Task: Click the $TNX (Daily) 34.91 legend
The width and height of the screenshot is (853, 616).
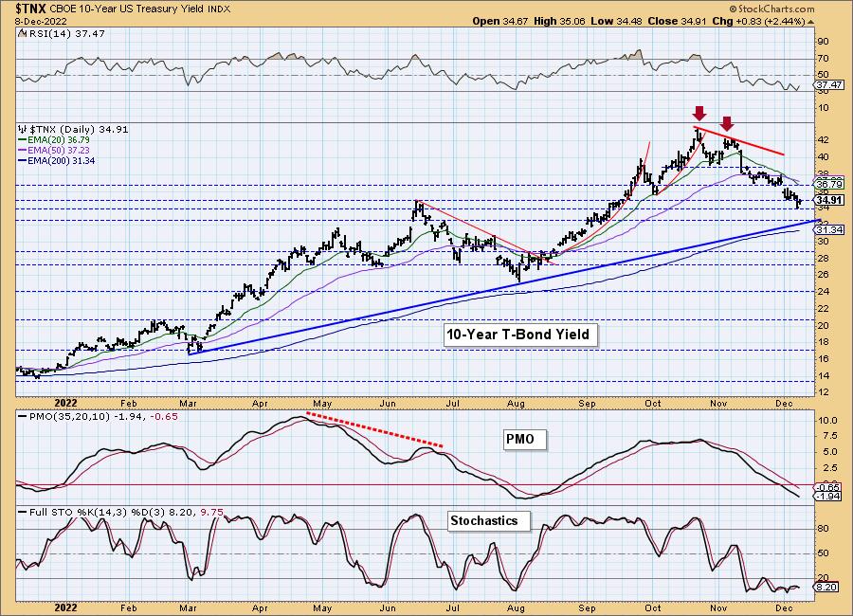Action: point(79,130)
